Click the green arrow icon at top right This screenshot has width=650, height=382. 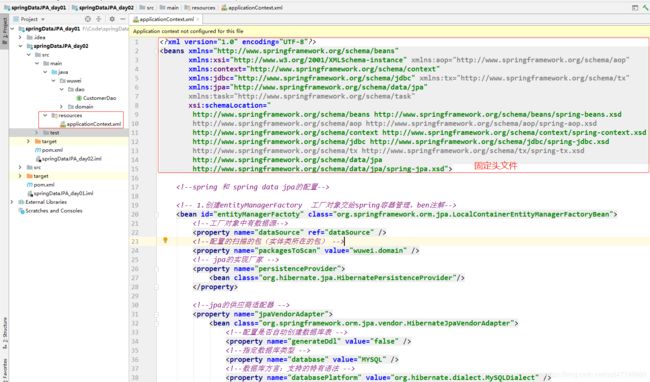click(x=646, y=7)
